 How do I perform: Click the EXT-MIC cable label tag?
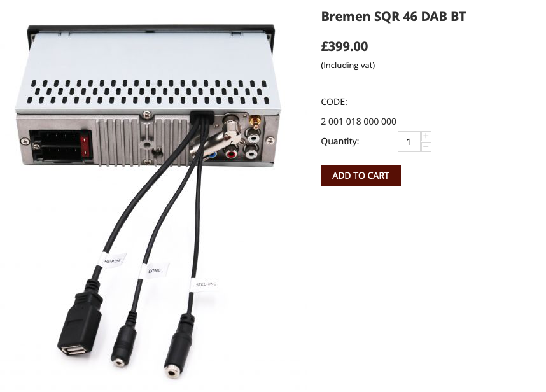(154, 270)
